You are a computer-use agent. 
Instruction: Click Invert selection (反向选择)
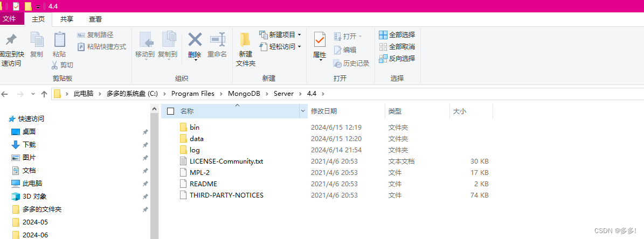397,59
